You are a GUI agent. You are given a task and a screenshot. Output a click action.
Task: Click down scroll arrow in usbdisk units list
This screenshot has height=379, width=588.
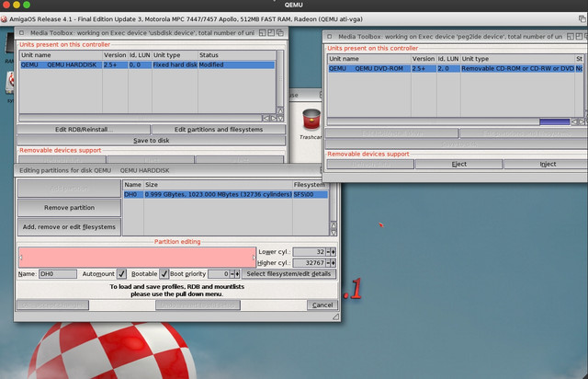coord(280,118)
